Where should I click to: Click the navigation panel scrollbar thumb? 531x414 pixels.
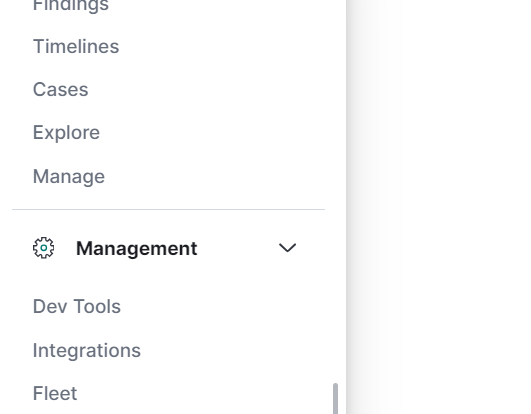click(335, 398)
